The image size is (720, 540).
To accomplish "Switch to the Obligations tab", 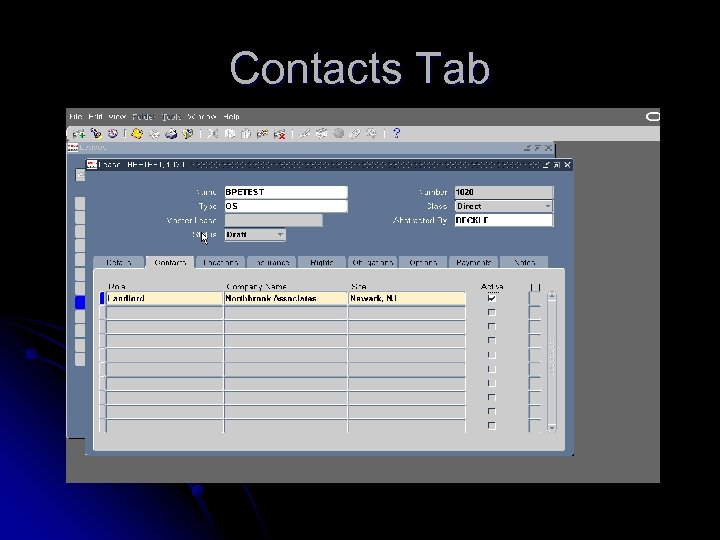I will tap(372, 262).
